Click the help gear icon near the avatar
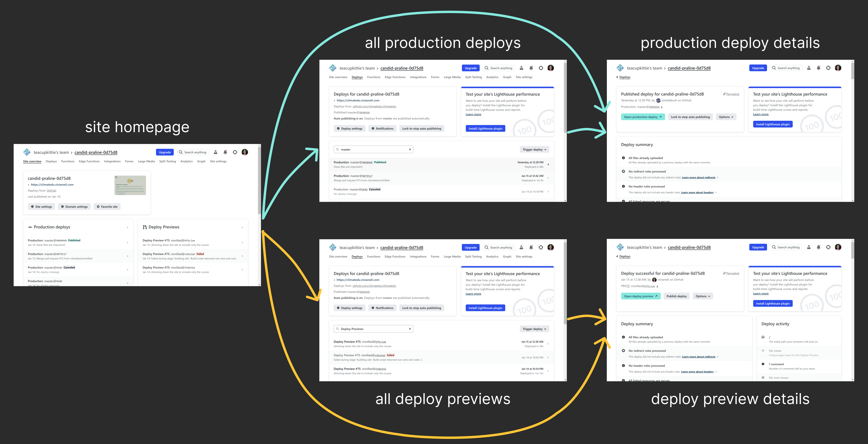Viewport: 868px width, 444px height. click(541, 68)
